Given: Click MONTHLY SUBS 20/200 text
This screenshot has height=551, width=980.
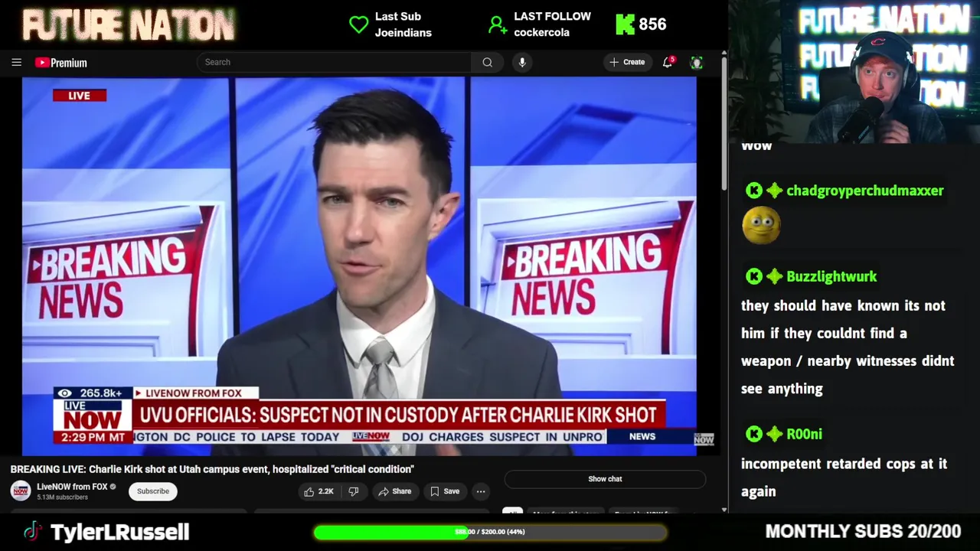Looking at the screenshot, I should [863, 531].
